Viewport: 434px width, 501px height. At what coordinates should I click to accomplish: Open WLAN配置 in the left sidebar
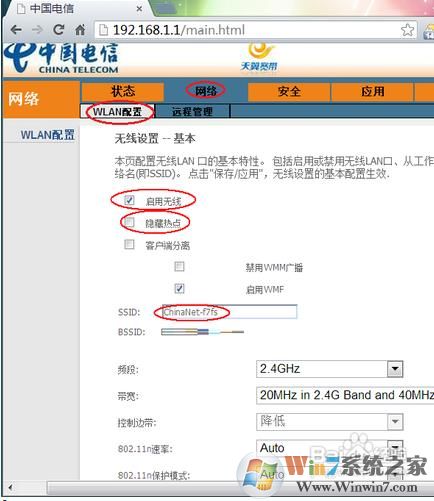pyautogui.click(x=47, y=135)
